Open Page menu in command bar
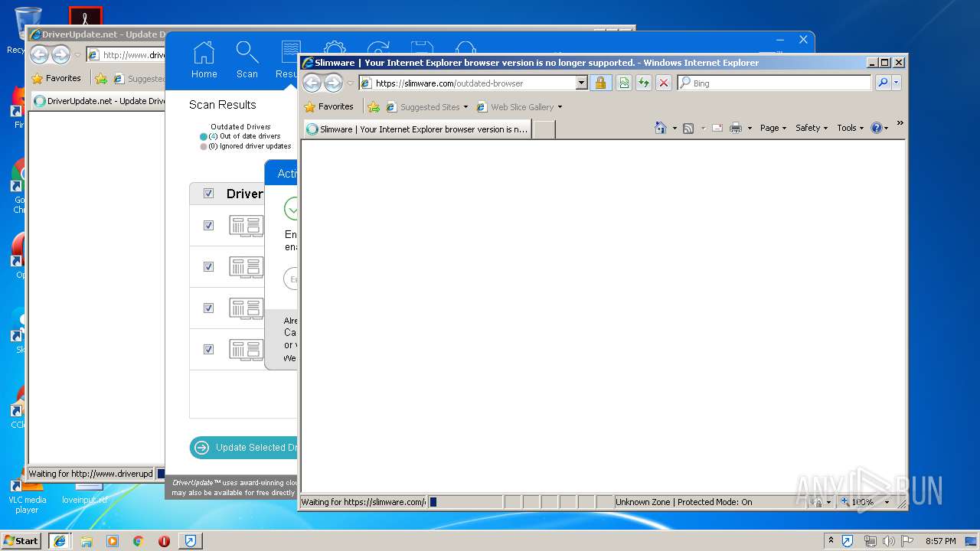 [773, 128]
